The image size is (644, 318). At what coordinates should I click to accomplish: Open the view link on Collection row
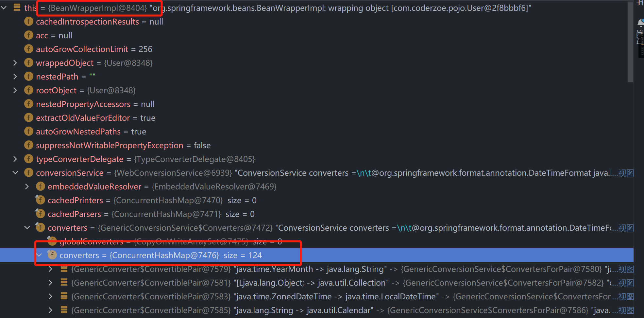pos(626,283)
